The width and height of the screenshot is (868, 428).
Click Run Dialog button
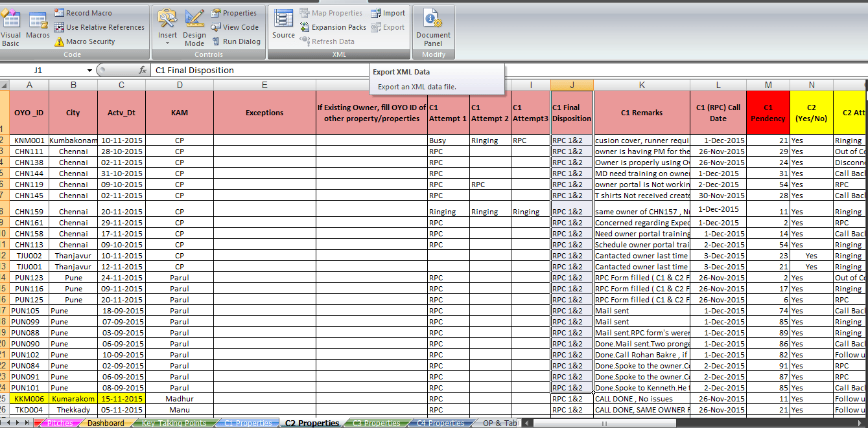[x=235, y=41]
